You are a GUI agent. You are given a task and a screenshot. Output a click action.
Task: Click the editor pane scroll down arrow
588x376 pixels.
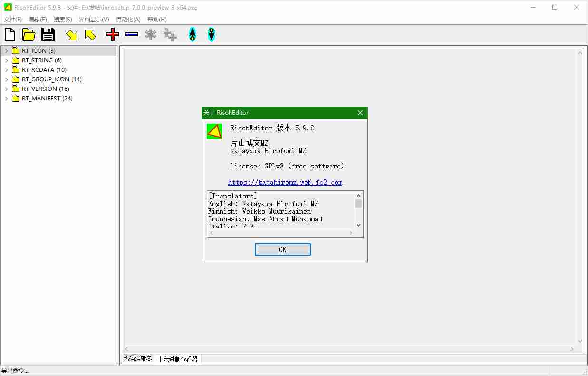580,341
